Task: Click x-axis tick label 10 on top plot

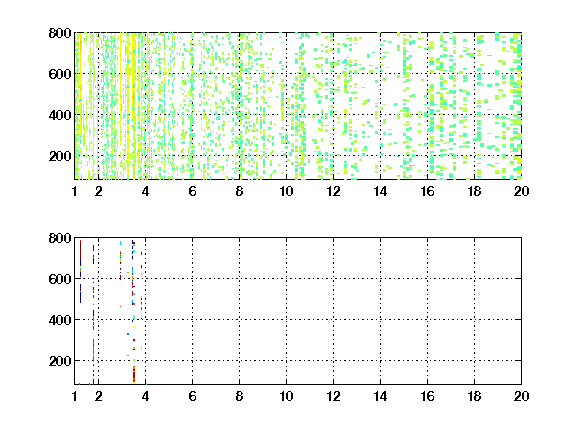Action: click(286, 191)
